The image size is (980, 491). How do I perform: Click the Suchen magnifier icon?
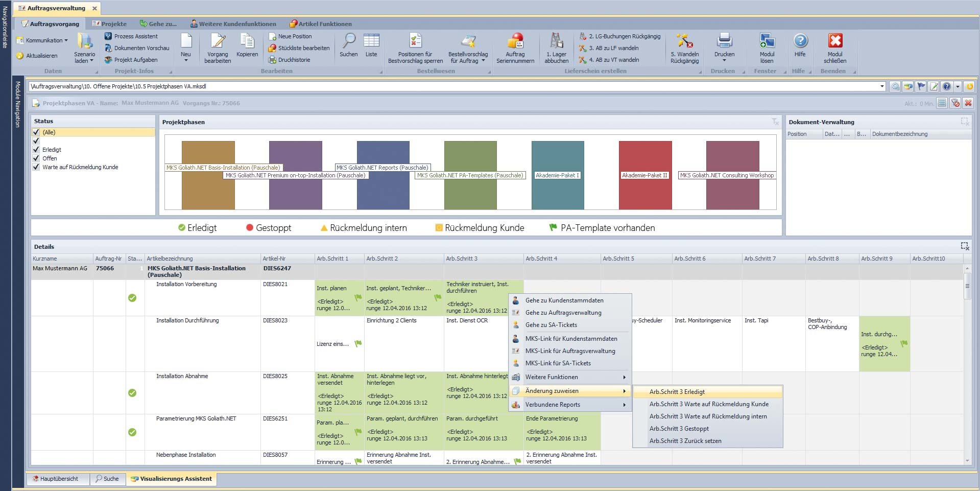(349, 41)
